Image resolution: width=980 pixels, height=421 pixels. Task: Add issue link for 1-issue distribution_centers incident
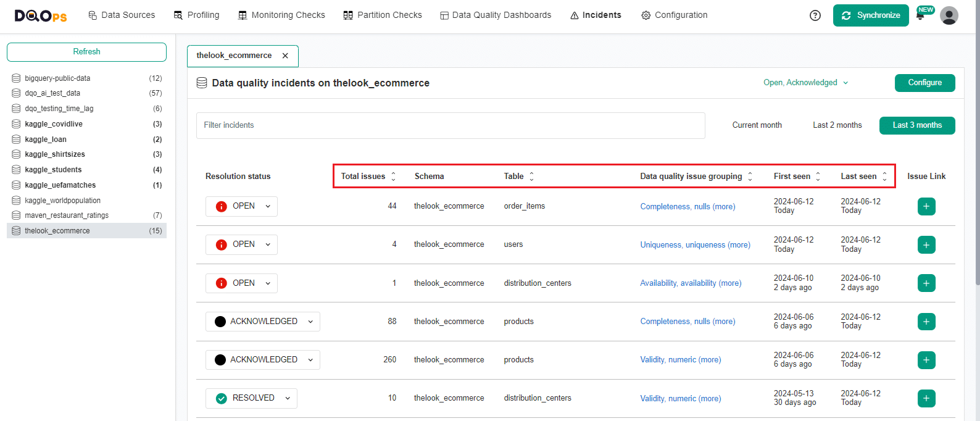click(x=926, y=283)
